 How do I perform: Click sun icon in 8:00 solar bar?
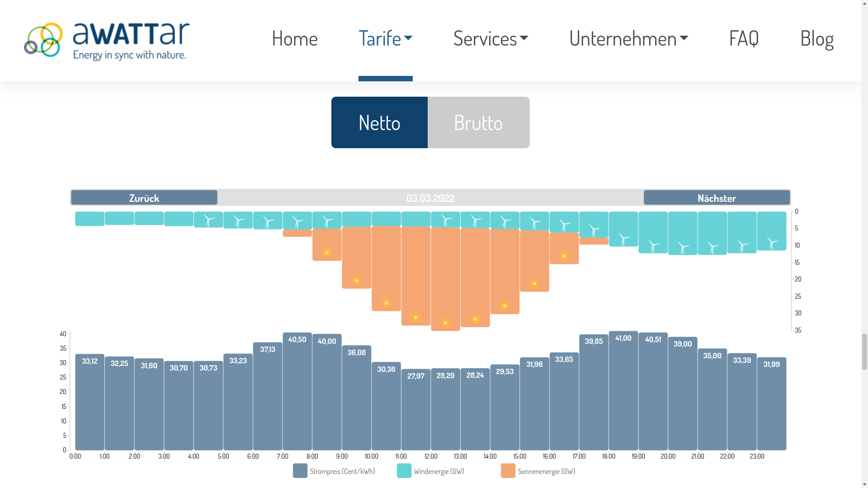[327, 253]
